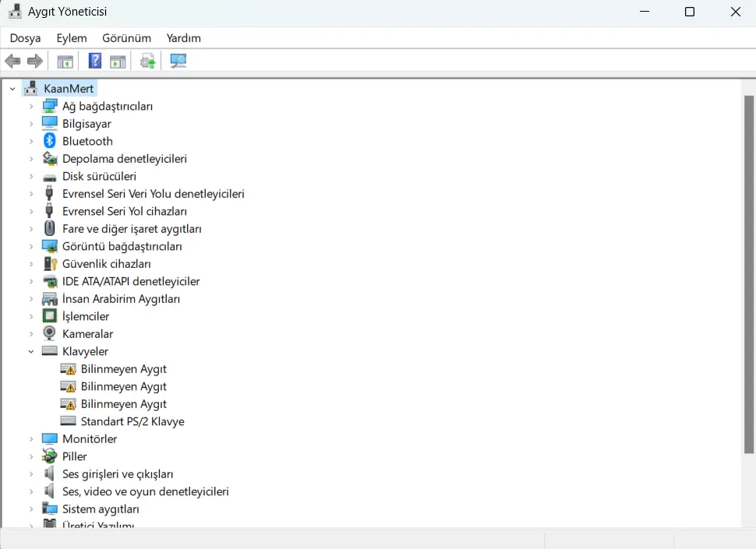The width and height of the screenshot is (756, 549).
Task: Open the Görünüm menu
Action: coord(126,38)
